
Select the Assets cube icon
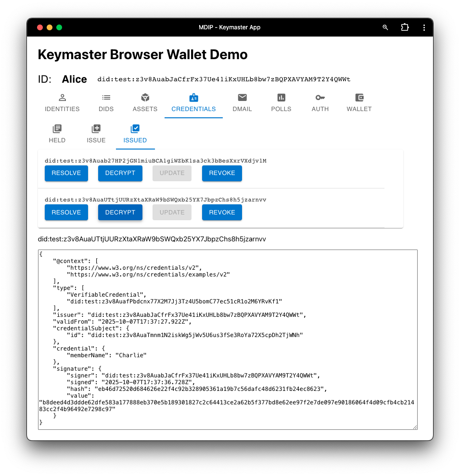tap(145, 98)
